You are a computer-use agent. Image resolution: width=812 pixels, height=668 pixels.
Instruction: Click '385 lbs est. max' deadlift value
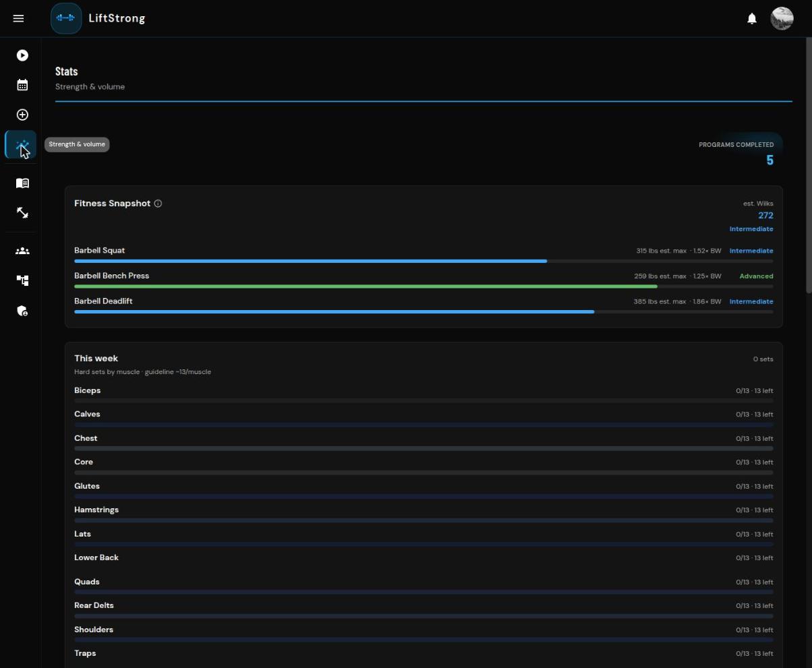[660, 302]
